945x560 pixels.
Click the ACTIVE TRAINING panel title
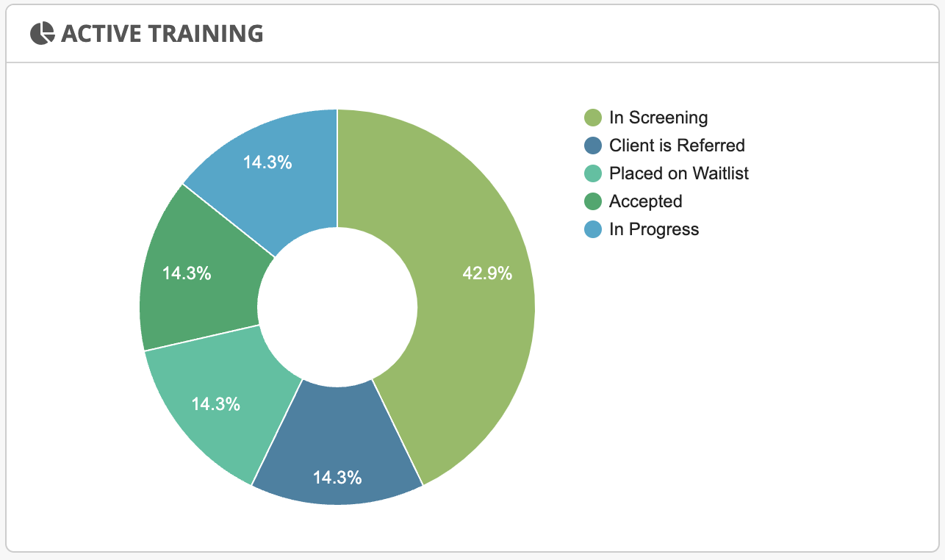coord(162,33)
